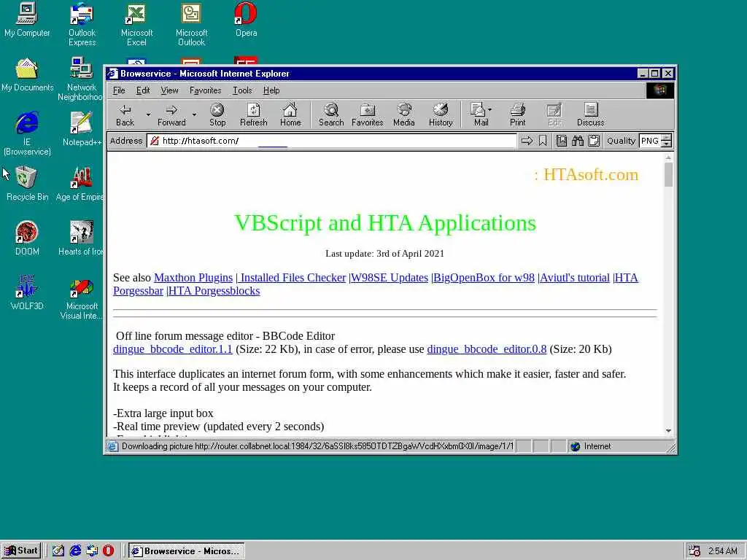
Task: Select the My Computer desktop icon
Action: pyautogui.click(x=27, y=20)
